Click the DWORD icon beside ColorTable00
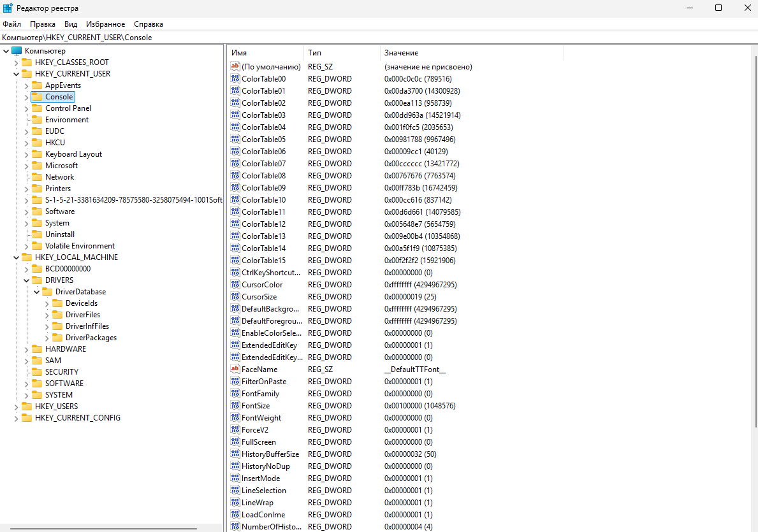758x532 pixels. [235, 79]
